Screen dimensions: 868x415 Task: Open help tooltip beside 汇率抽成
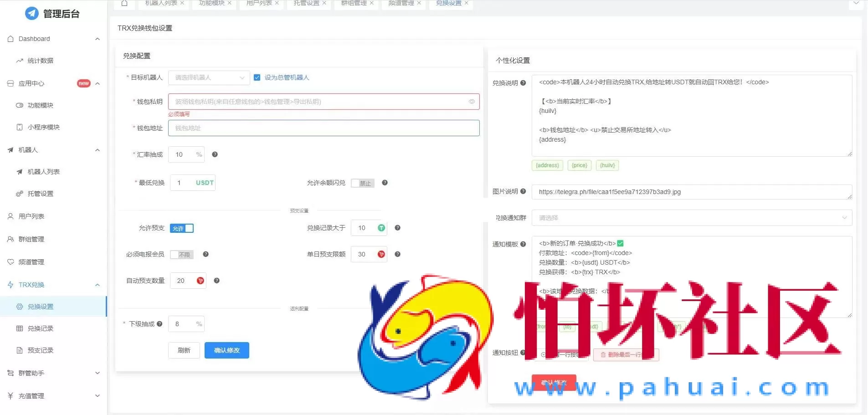click(x=215, y=154)
